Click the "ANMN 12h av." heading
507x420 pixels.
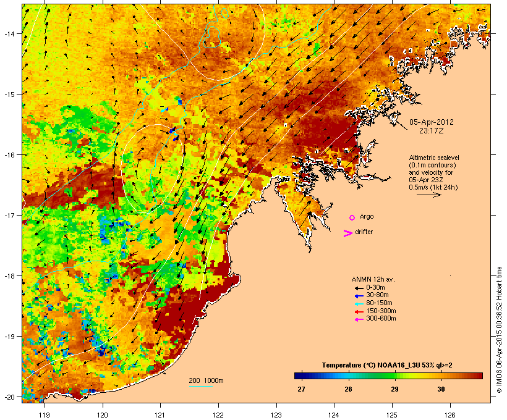coord(373,279)
